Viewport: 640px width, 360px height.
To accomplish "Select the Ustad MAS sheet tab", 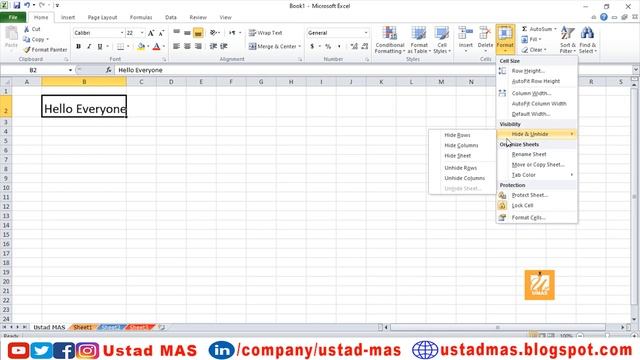I will (x=49, y=327).
